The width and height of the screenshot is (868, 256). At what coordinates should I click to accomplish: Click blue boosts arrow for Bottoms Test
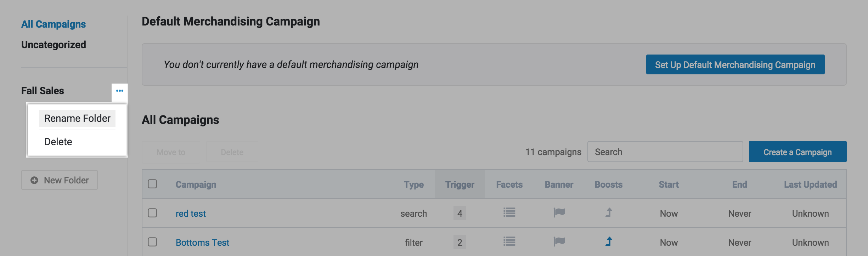coord(609,242)
